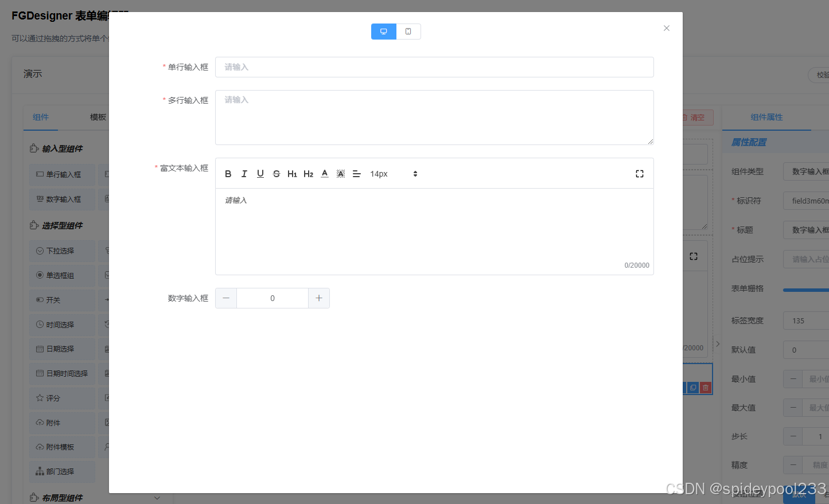
Task: Click fullscreen icon in background canvas editor
Action: [x=694, y=256]
